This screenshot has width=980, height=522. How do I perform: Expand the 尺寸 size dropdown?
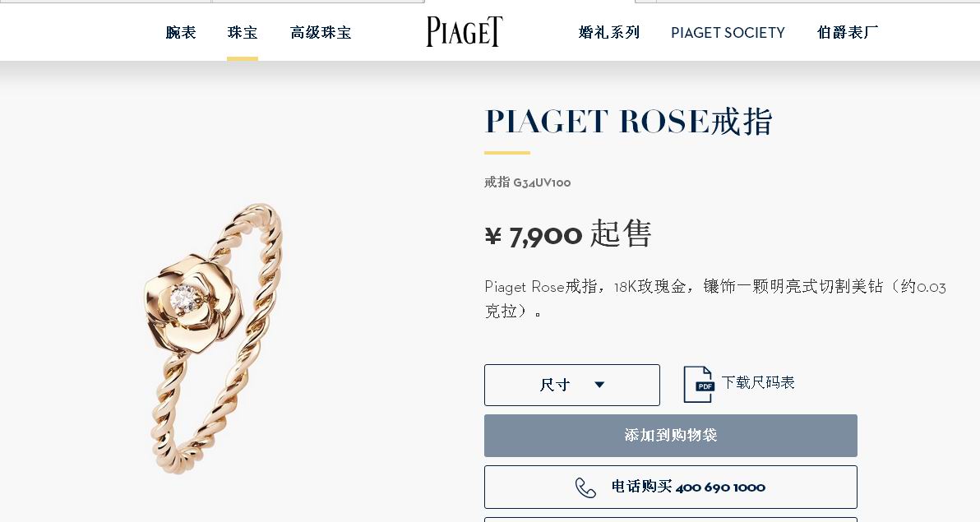point(572,385)
